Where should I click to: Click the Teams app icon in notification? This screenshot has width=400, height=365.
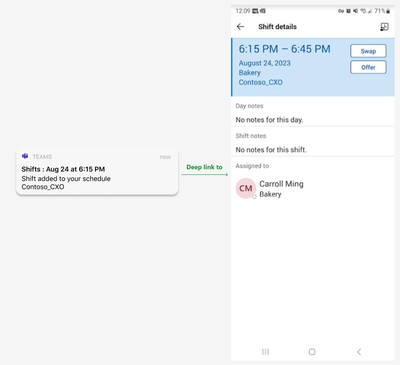point(25,156)
